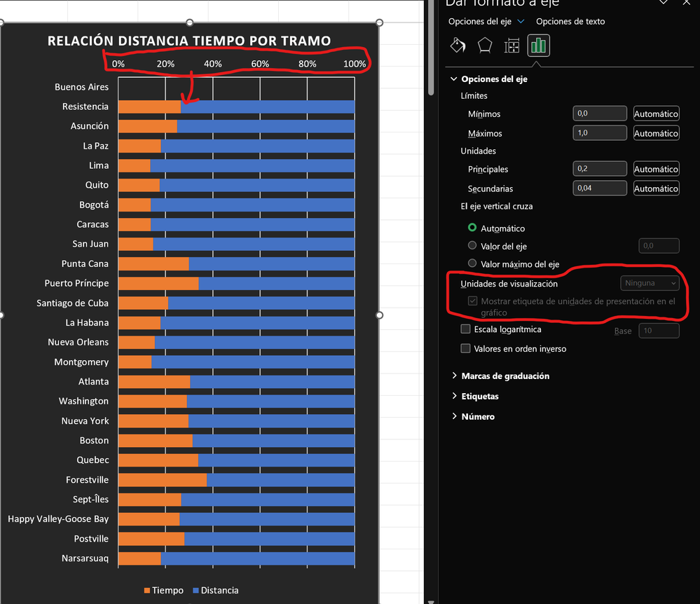Select the Relleno y línea paint bucket icon
Screen dimensions: 700x604
pyautogui.click(x=458, y=45)
